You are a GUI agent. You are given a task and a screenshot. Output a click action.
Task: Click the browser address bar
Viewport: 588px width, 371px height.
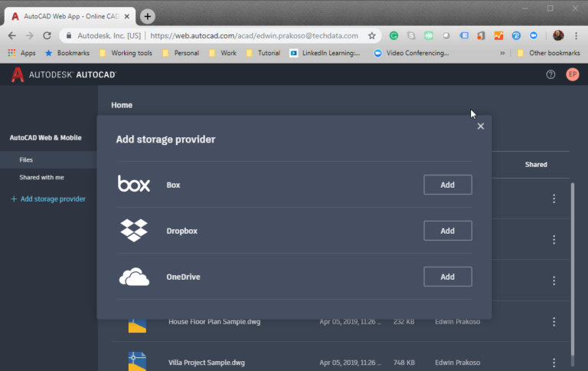[253, 35]
